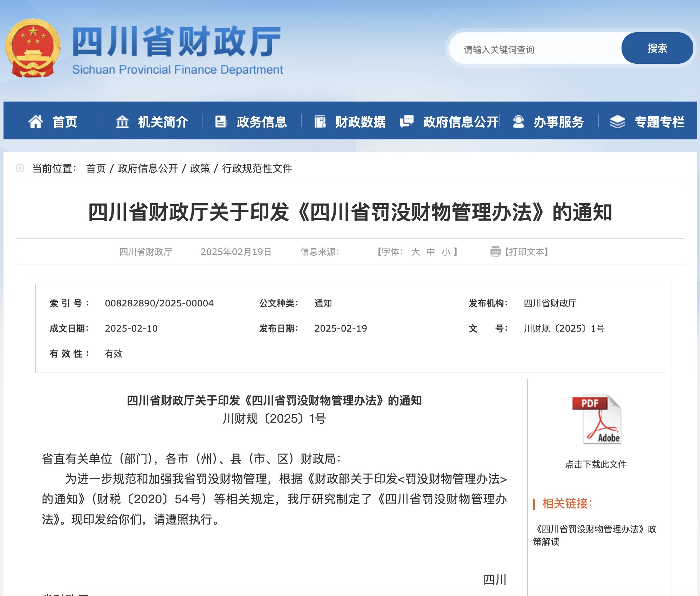The width and height of the screenshot is (700, 596).
Task: Click the home icon in navigation bar
Action: point(35,122)
